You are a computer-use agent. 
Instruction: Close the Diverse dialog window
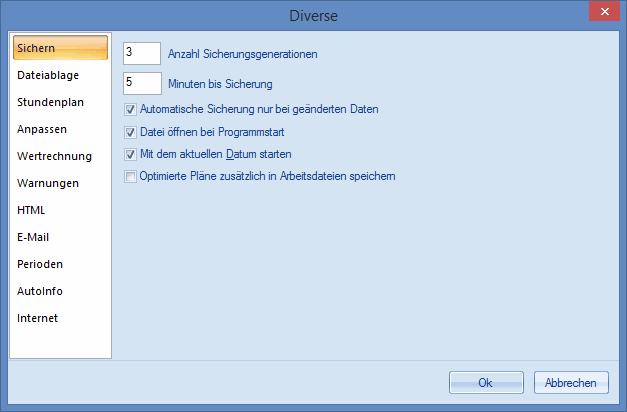coord(602,13)
